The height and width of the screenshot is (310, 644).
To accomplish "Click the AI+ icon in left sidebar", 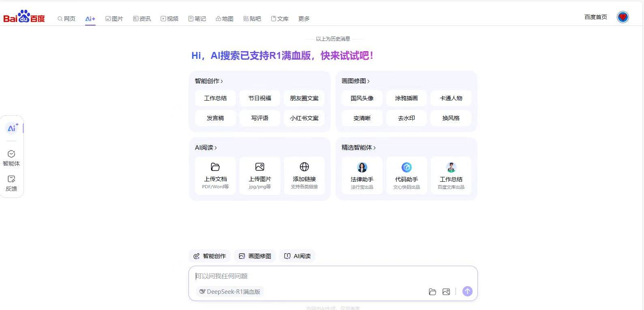I will [12, 128].
